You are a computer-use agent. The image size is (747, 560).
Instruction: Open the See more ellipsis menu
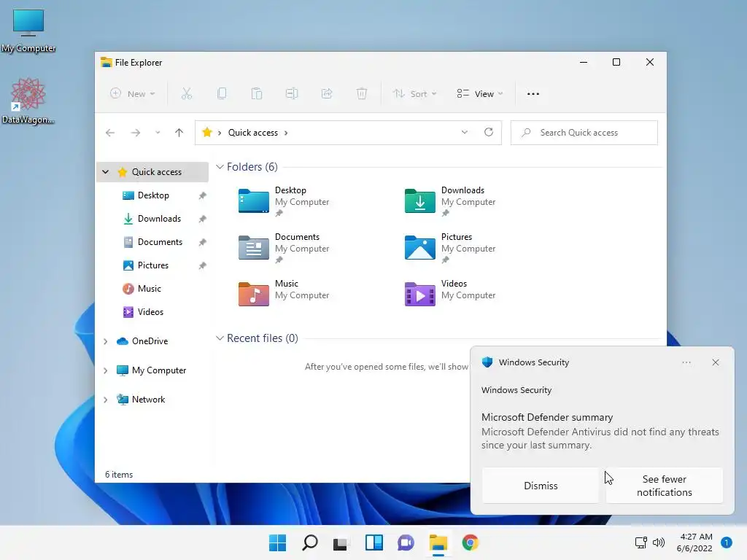pyautogui.click(x=533, y=94)
